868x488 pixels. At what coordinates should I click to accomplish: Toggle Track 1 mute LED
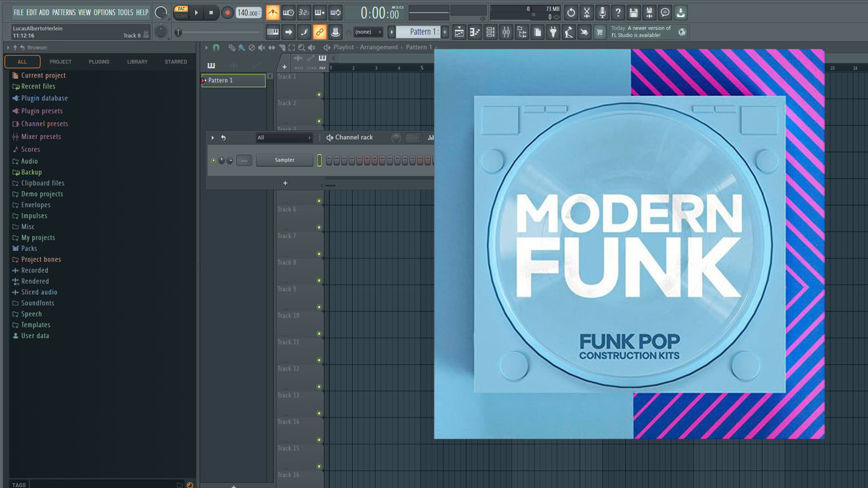tap(319, 95)
